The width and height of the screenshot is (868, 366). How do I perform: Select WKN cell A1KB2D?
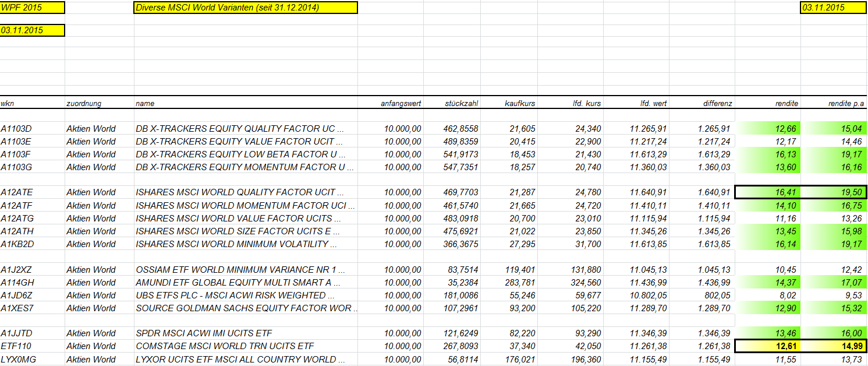click(x=33, y=244)
